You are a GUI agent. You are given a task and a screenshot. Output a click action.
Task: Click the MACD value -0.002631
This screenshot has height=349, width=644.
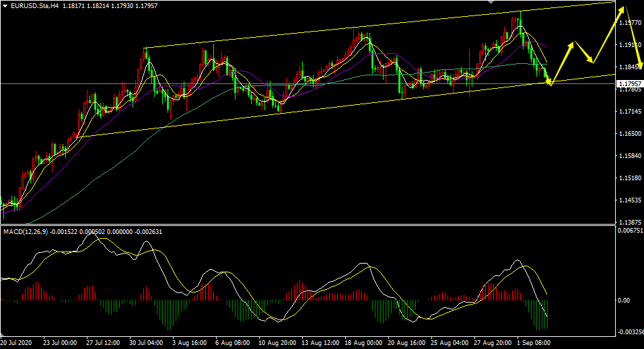(148, 232)
